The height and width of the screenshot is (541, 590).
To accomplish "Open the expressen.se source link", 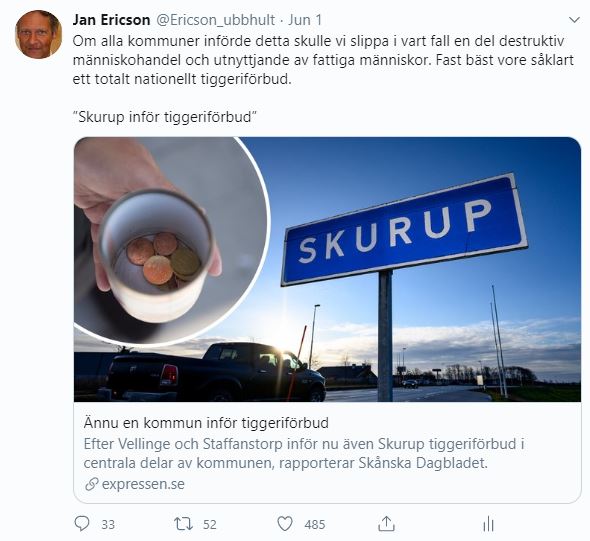I will tap(143, 484).
